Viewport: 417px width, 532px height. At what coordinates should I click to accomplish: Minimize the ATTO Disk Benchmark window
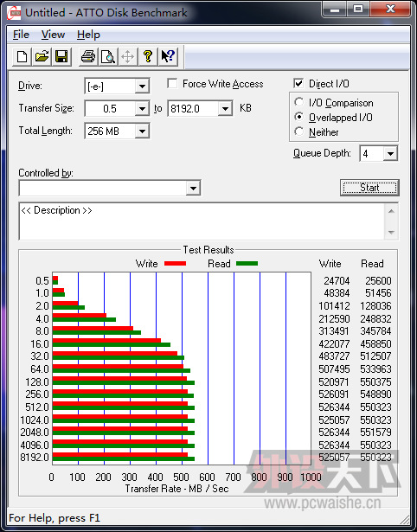[335, 10]
